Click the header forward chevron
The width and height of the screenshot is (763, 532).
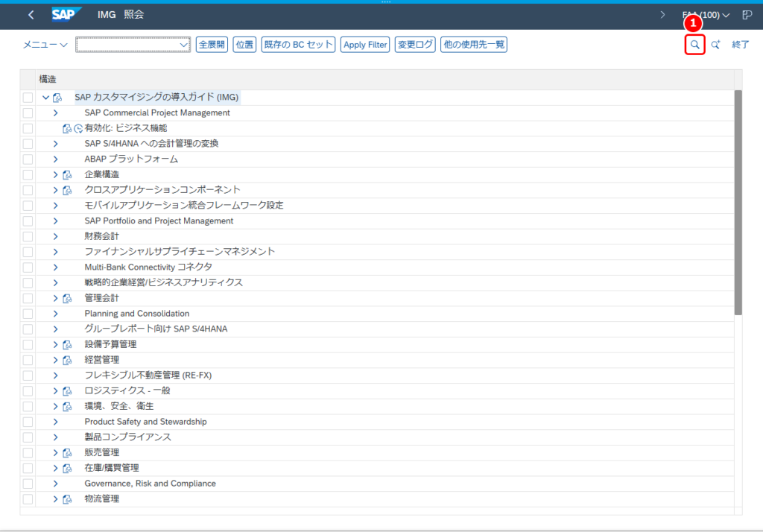click(x=662, y=15)
